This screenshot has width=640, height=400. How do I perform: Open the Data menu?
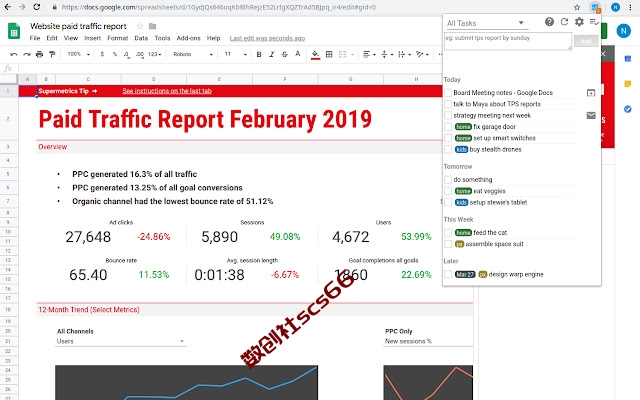coord(141,38)
